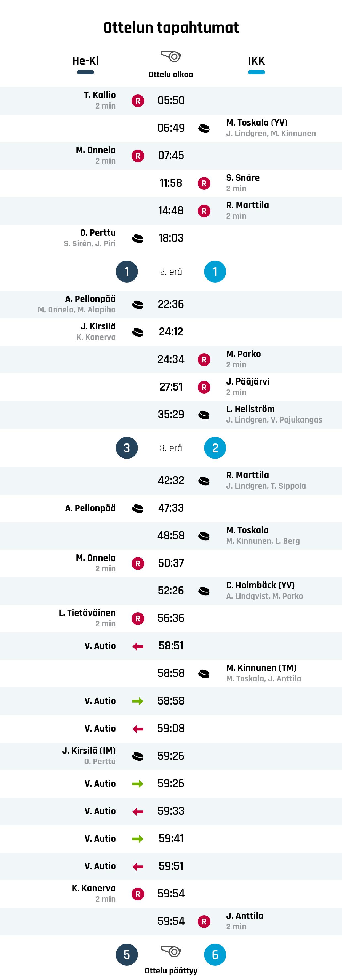Click the IKK score circle at 3. erä
The height and width of the screenshot is (980, 342).
pos(215,448)
